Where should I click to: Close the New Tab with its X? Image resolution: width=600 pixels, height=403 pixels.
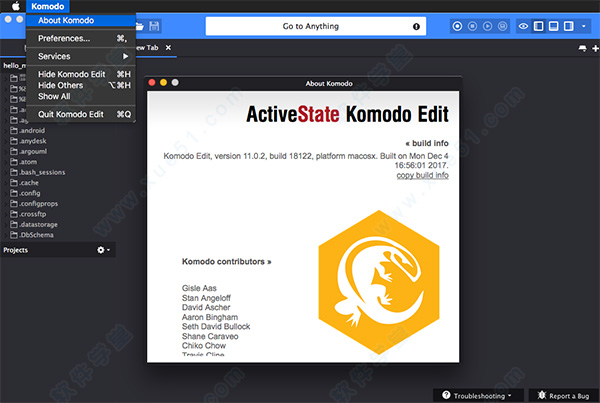click(x=168, y=47)
